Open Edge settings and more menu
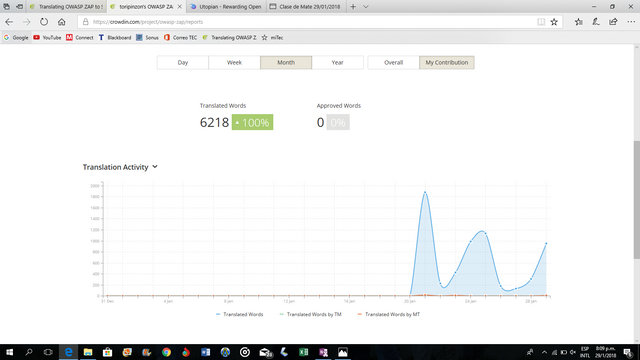This screenshot has width=640, height=360. pos(631,22)
